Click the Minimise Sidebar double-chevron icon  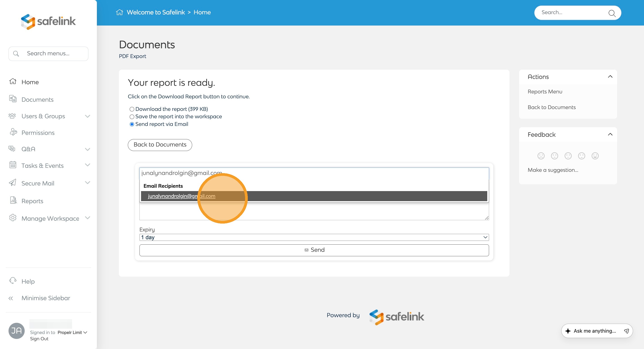(x=11, y=298)
